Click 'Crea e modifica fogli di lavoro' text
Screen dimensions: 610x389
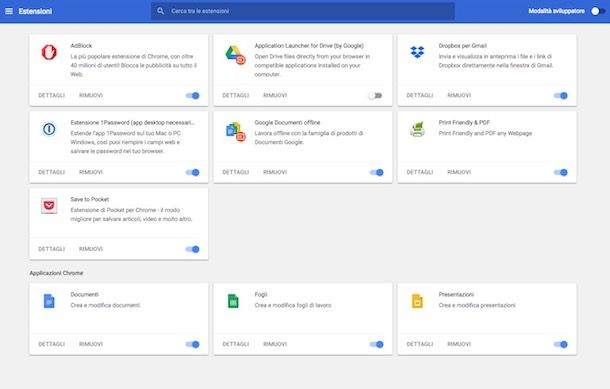click(x=293, y=305)
